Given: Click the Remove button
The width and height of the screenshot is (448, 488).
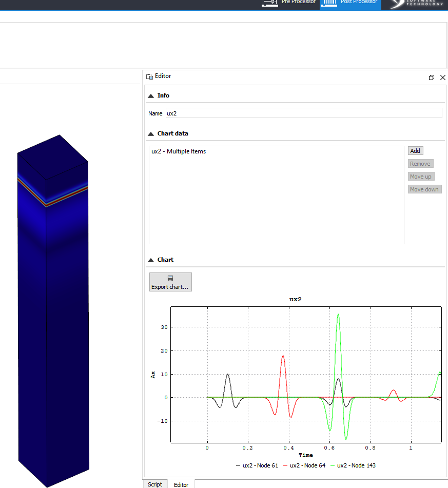Looking at the screenshot, I should [x=420, y=164].
